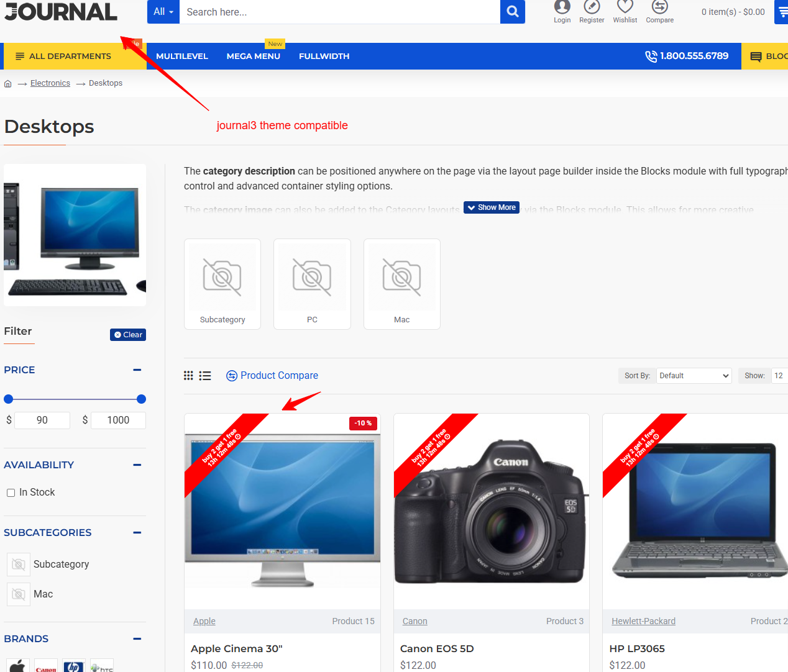The image size is (788, 672).
Task: Collapse the PRICE filter section
Action: (137, 370)
